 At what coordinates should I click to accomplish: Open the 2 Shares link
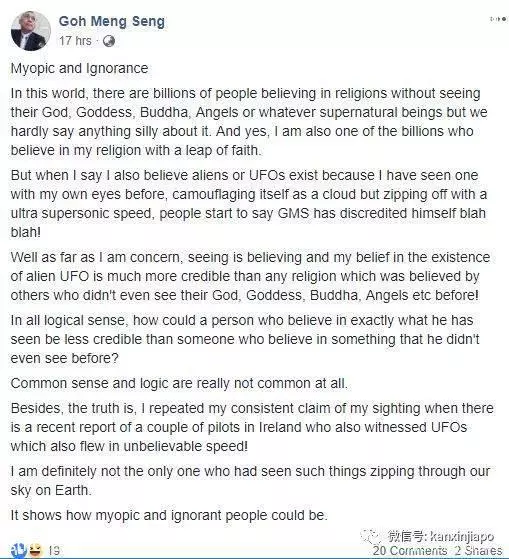click(478, 551)
